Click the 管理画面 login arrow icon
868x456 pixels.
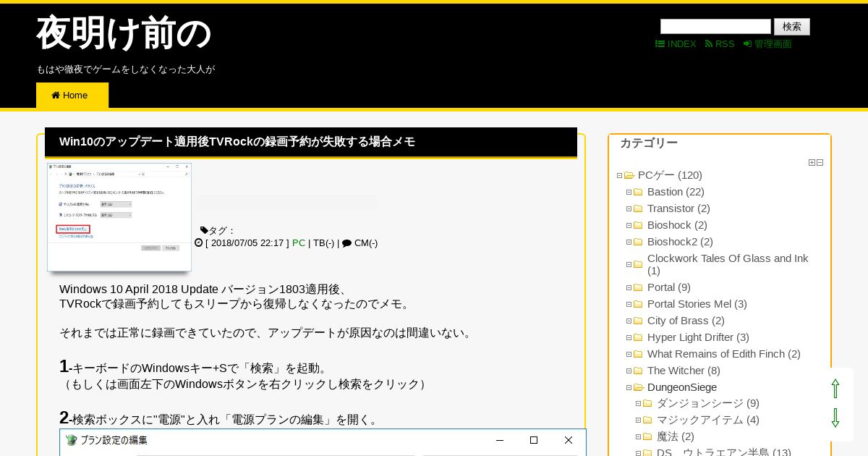pos(748,44)
